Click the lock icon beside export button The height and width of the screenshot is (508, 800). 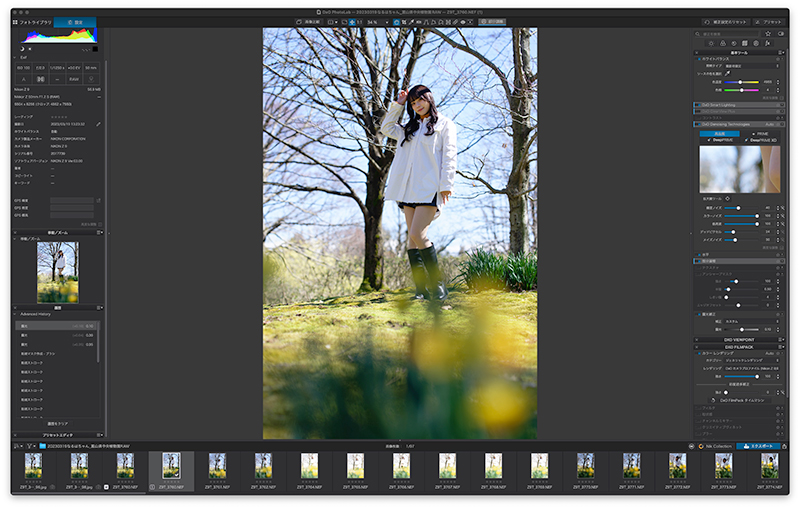click(x=784, y=446)
